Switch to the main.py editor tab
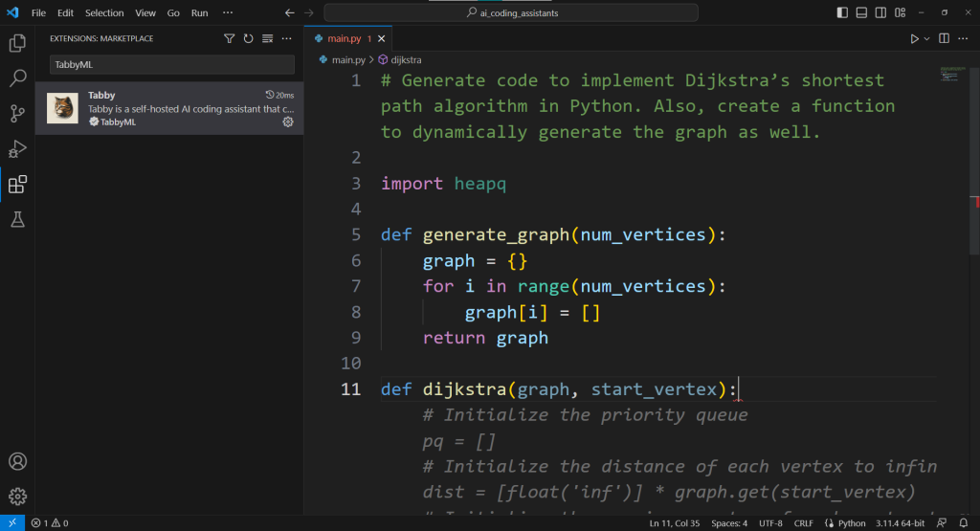980x531 pixels. click(x=345, y=39)
